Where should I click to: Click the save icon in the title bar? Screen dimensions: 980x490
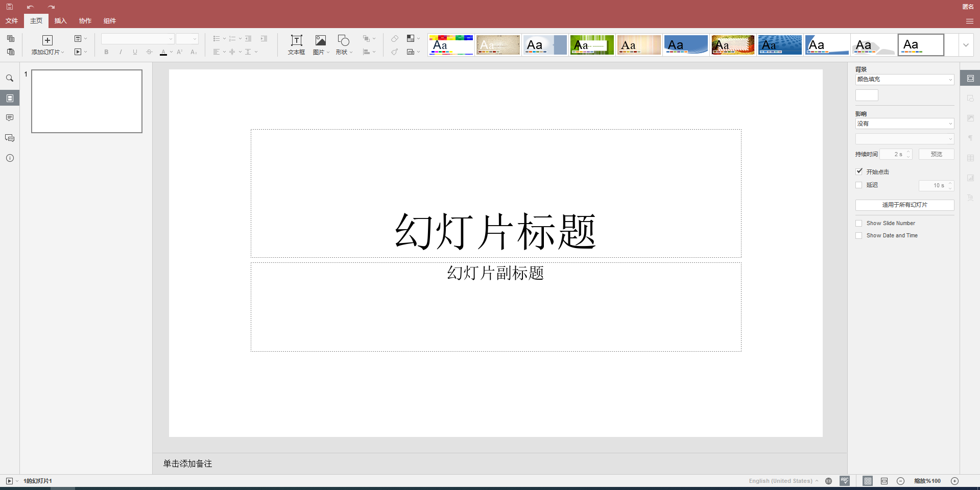click(x=10, y=7)
